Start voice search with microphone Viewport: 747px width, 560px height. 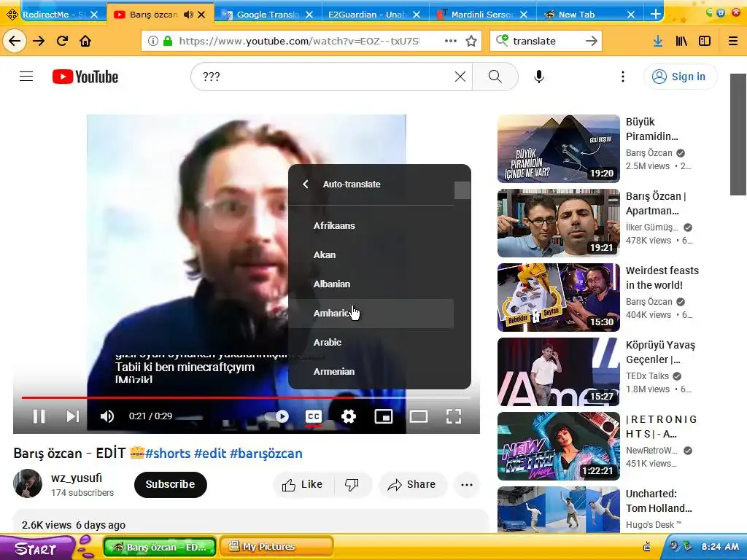pyautogui.click(x=539, y=77)
